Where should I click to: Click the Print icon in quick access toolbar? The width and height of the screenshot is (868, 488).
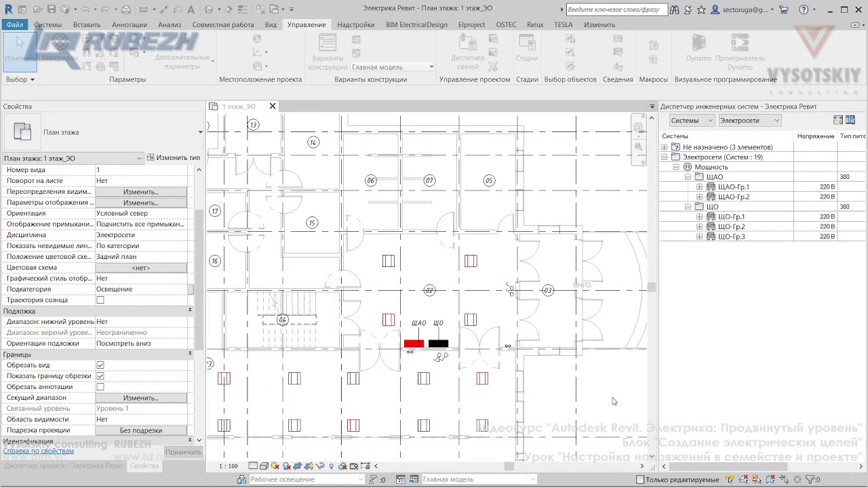click(126, 9)
